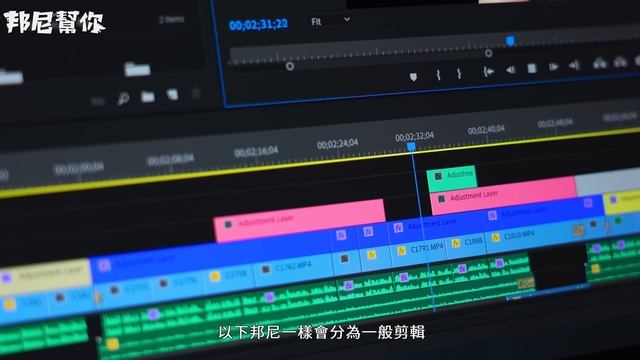The image size is (640, 360).
Task: Click the fx badge on the C1888 clip
Action: pos(456,244)
